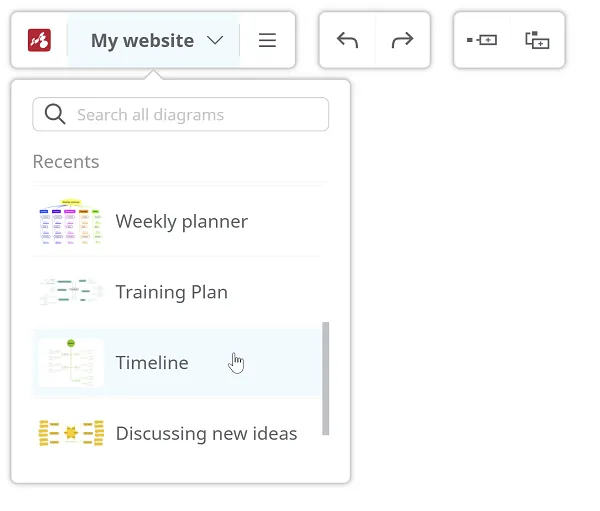
Task: Click the Recents section heading
Action: 66,162
